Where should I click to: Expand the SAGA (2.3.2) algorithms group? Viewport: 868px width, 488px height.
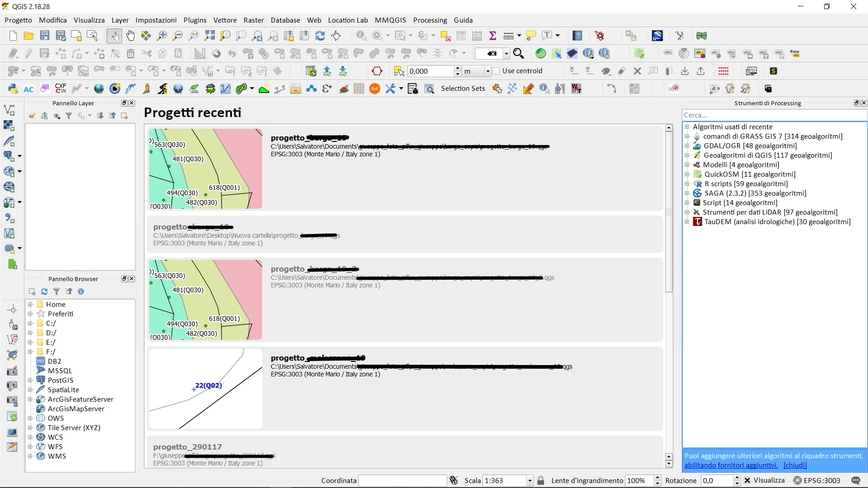[x=687, y=193]
